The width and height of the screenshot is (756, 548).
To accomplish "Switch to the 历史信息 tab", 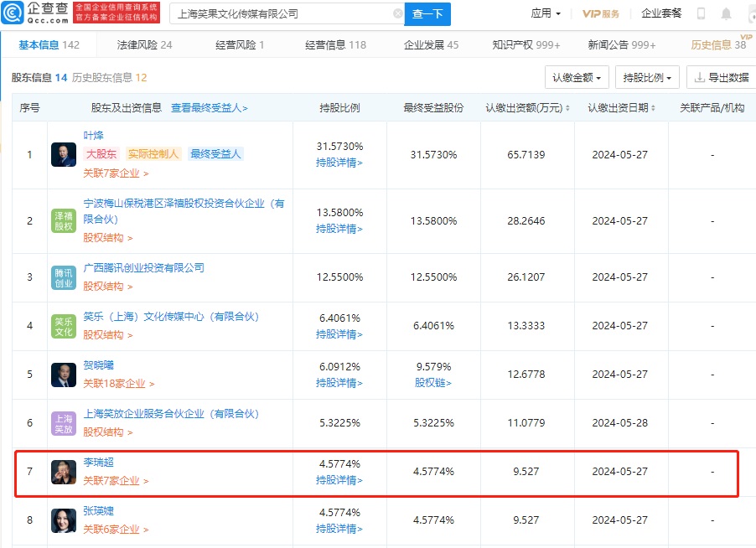I will (x=718, y=44).
